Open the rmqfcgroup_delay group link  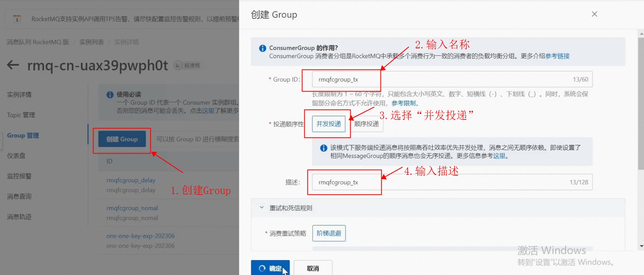click(x=131, y=180)
